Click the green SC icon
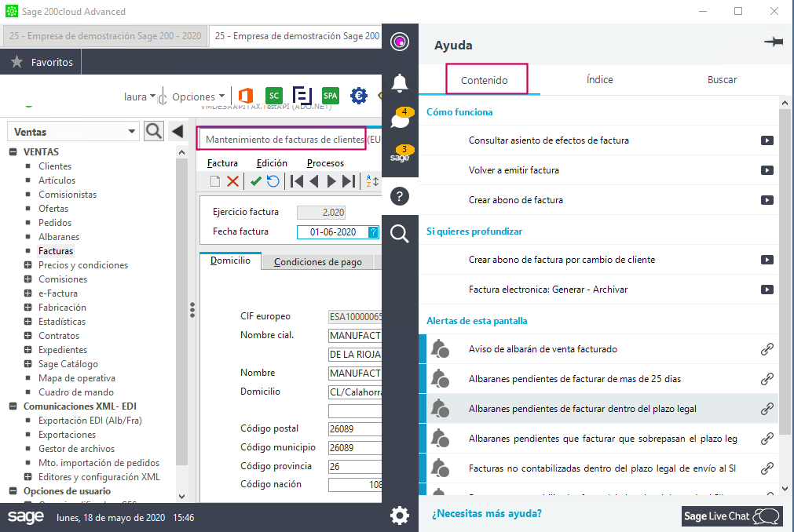Viewport: 794px width, 532px height. (x=274, y=96)
